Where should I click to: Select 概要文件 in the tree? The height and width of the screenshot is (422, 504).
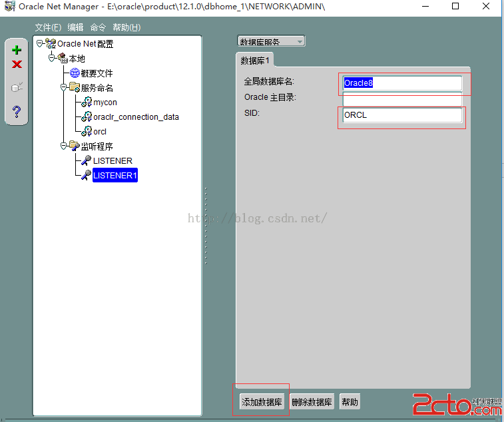click(97, 73)
